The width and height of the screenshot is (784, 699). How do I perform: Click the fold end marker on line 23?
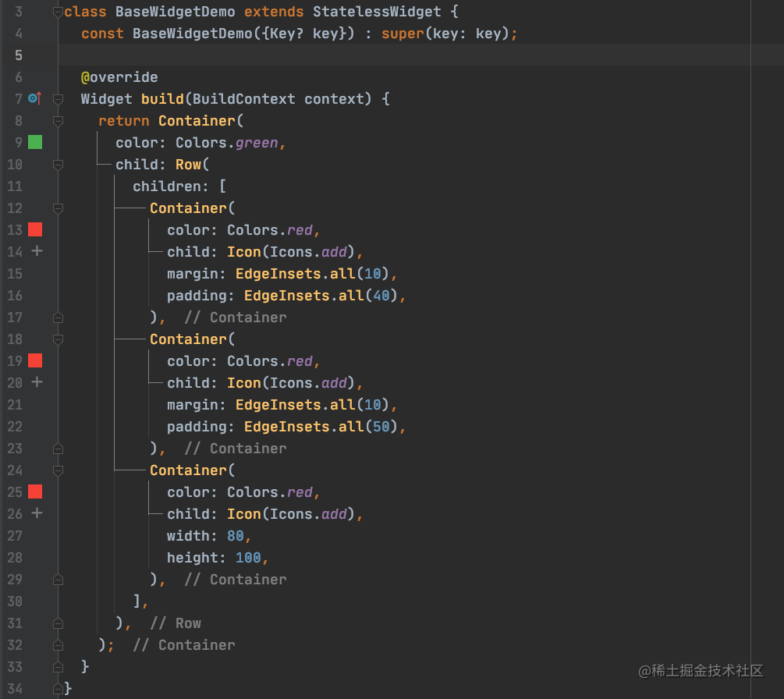pyautogui.click(x=58, y=449)
